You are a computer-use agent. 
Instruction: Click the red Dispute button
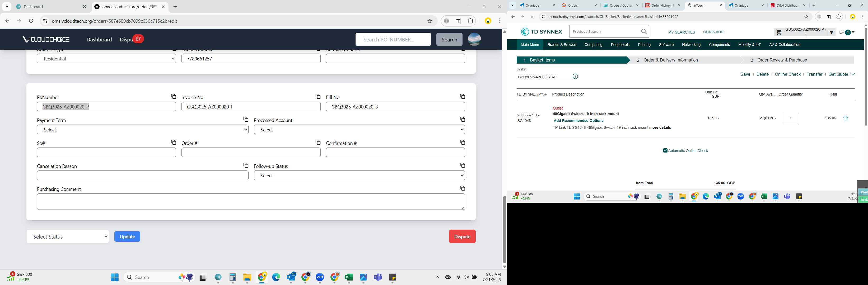click(x=462, y=236)
